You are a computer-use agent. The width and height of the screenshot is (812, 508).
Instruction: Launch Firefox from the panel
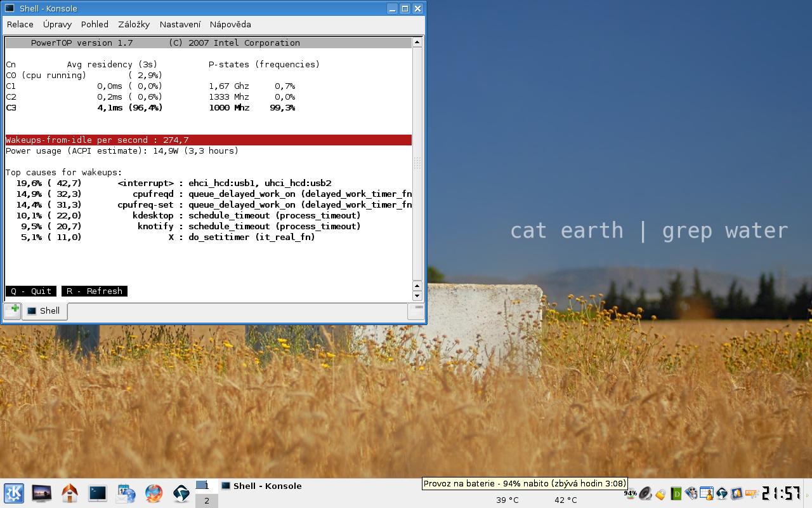click(x=153, y=493)
